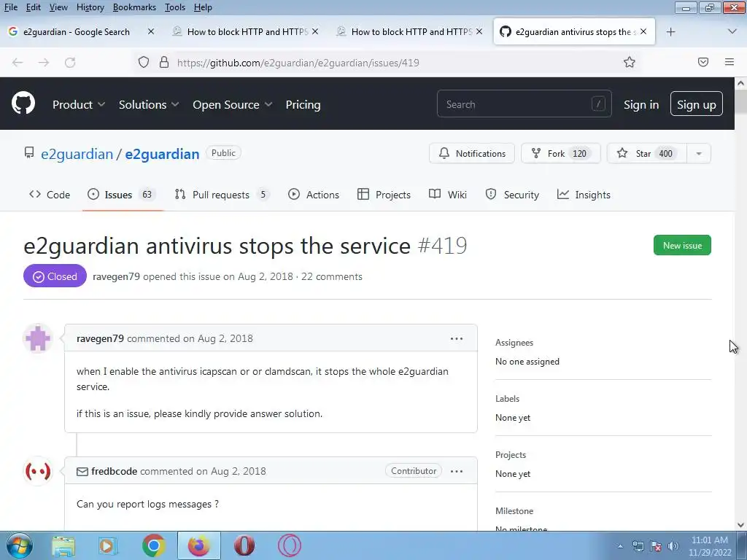Click the Firefox forward arrow
The image size is (747, 560).
click(44, 63)
